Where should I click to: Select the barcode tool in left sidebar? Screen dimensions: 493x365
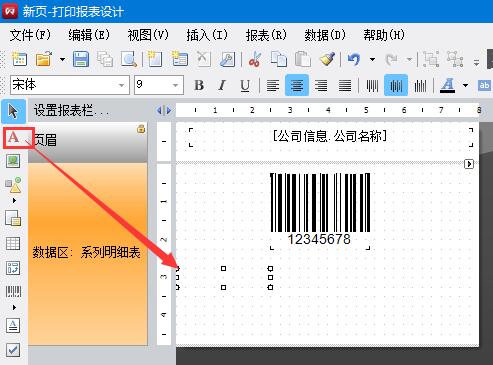(13, 292)
